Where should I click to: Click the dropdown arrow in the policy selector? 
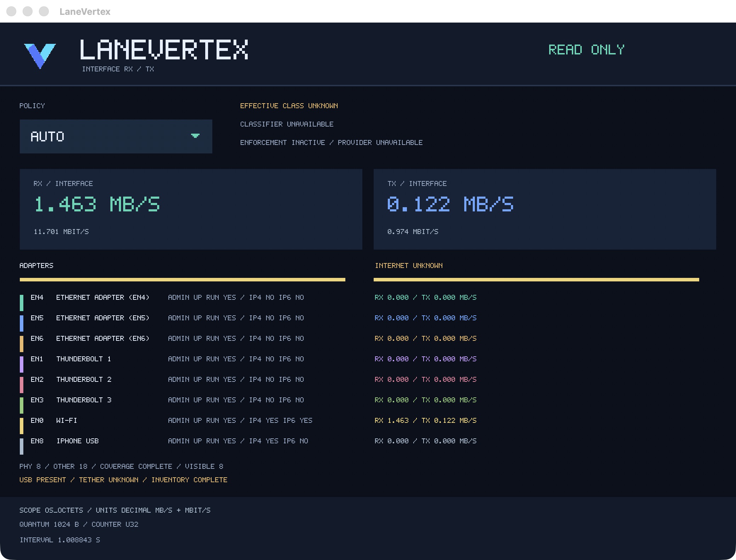[195, 136]
